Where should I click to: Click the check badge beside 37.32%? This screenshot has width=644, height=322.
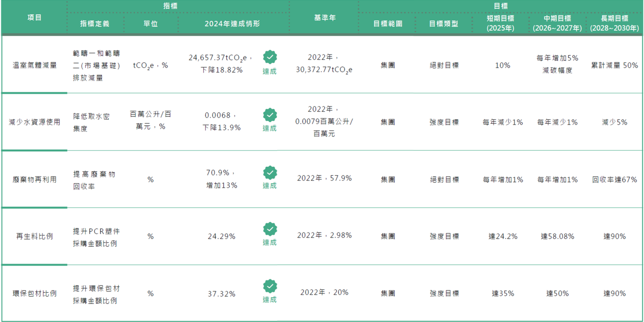point(270,286)
